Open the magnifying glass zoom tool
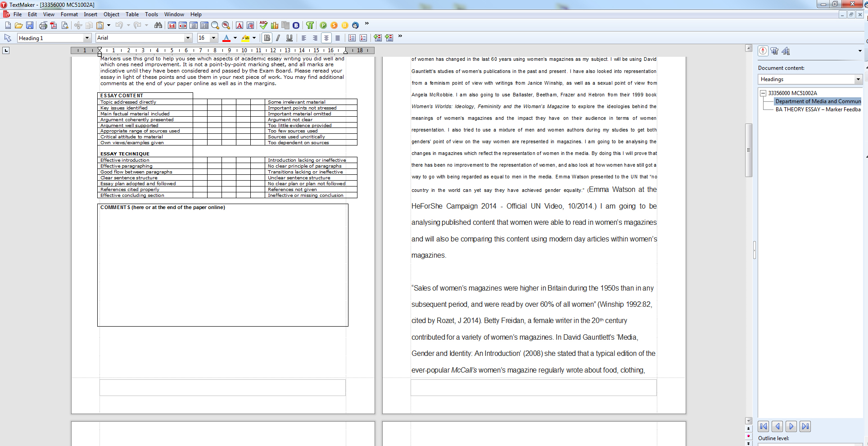868x446 pixels. pyautogui.click(x=215, y=25)
